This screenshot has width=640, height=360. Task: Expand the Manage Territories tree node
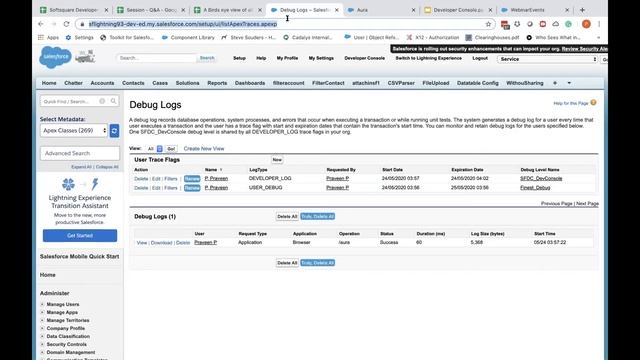pos(42,320)
